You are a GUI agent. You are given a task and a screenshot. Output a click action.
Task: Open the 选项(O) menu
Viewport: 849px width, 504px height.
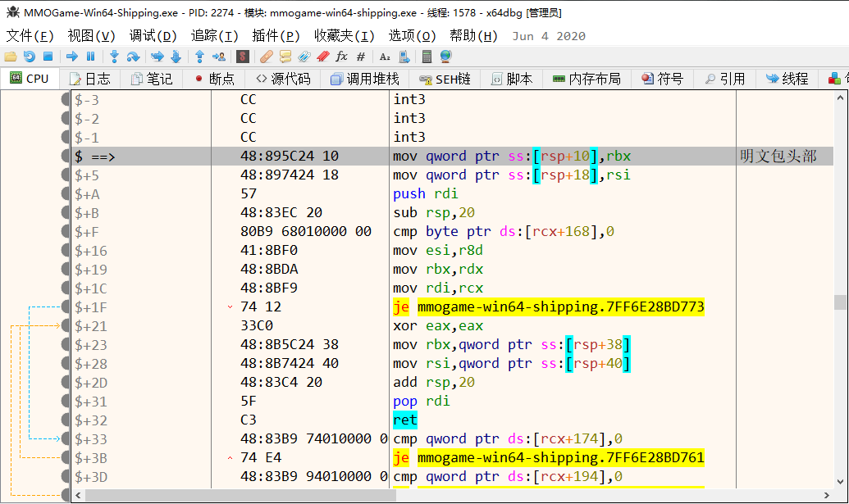tap(412, 36)
